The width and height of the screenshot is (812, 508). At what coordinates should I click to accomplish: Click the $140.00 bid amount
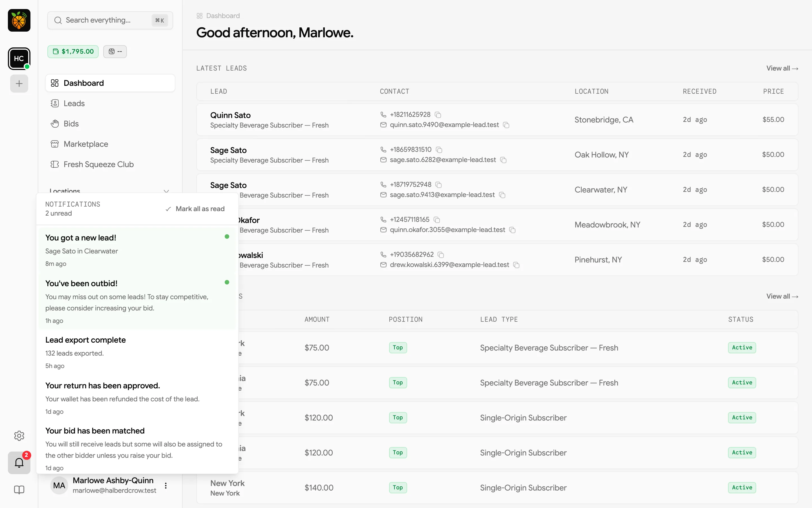[319, 487]
